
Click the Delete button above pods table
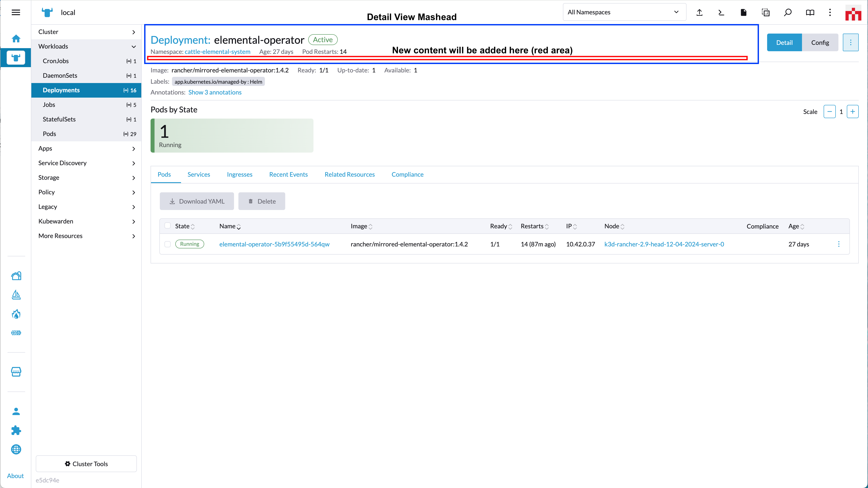[x=262, y=201]
